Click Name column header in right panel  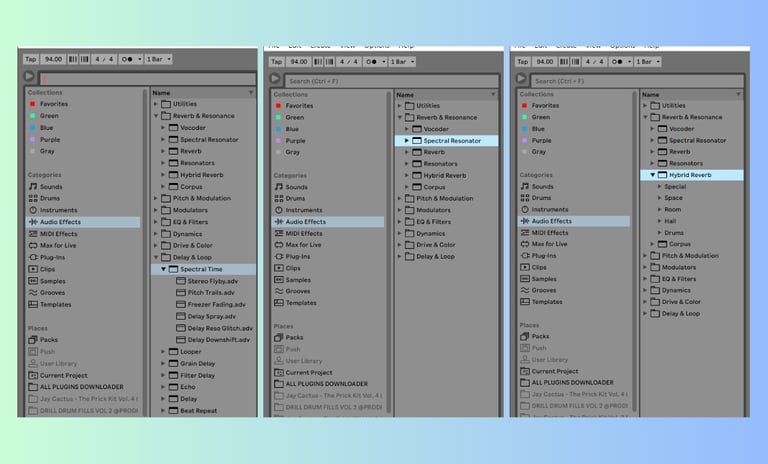coord(692,95)
